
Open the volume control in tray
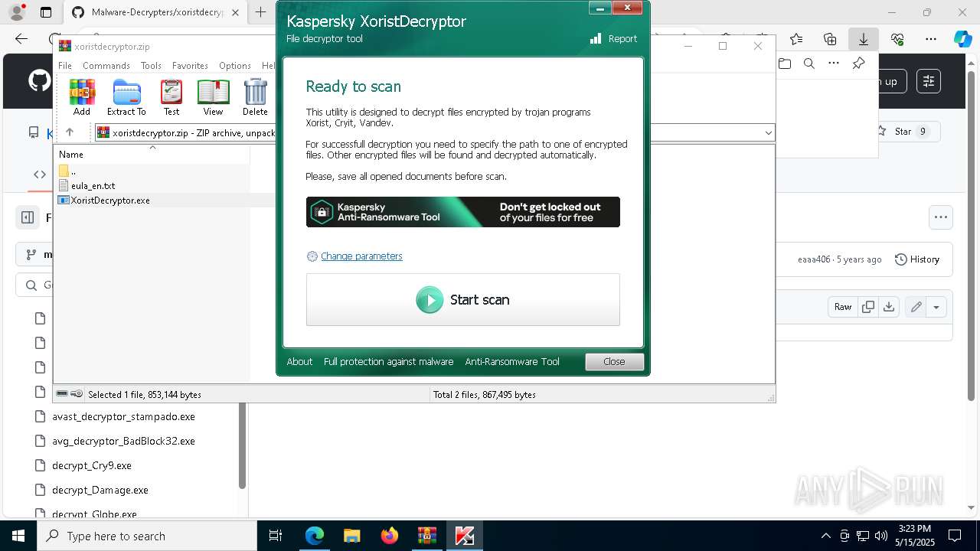pyautogui.click(x=881, y=536)
